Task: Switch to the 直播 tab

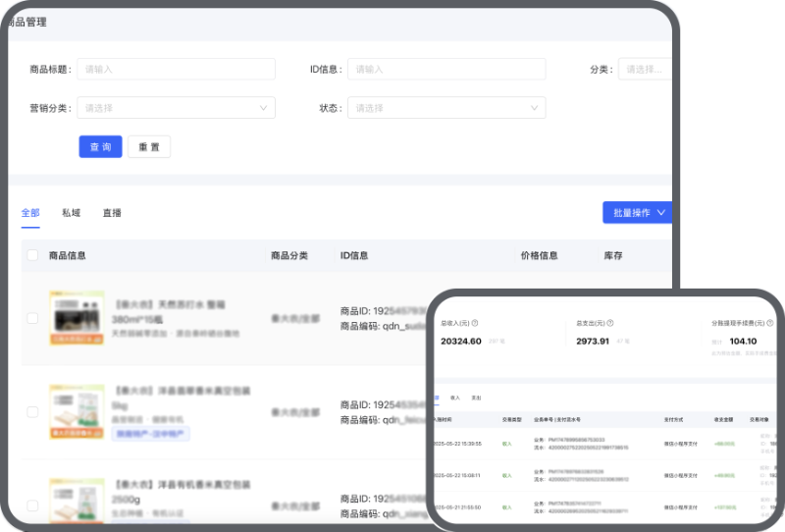Action: [x=112, y=213]
